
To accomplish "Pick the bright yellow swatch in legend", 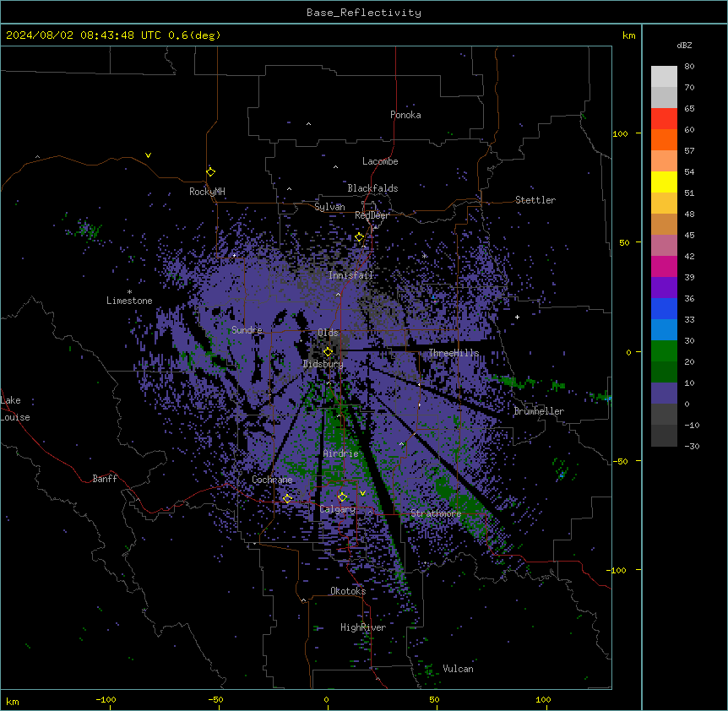I will pos(664,182).
